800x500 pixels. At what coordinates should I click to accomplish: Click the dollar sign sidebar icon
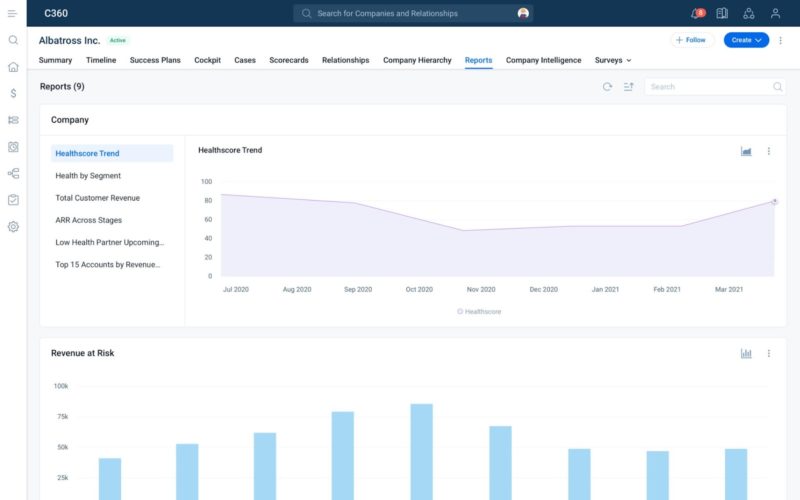coord(13,93)
